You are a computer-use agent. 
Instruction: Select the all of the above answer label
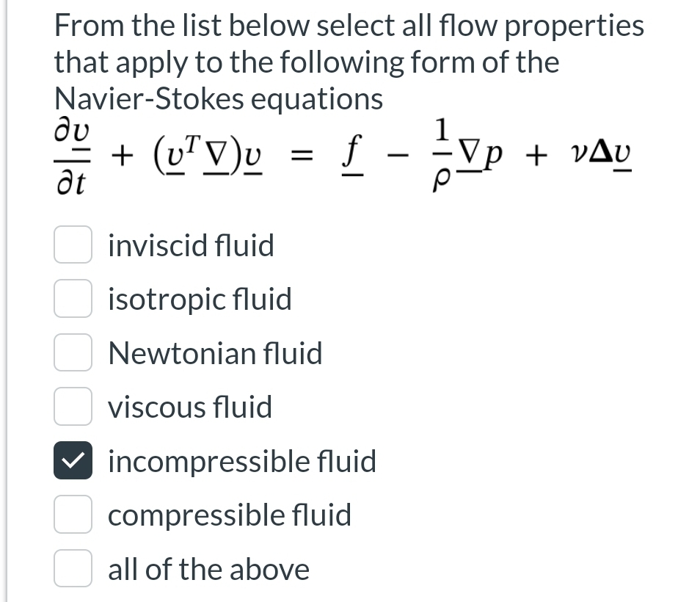[208, 569]
